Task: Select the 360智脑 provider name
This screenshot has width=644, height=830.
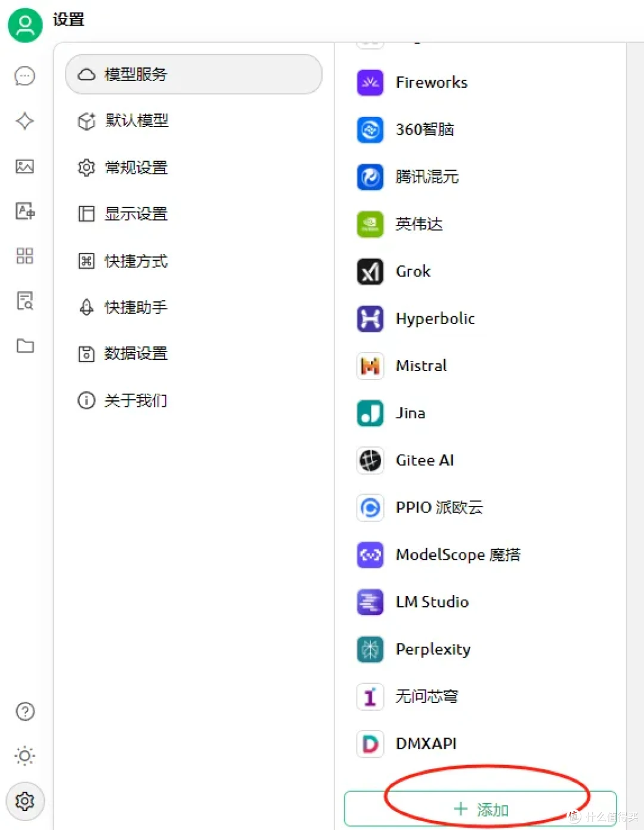Action: tap(425, 129)
